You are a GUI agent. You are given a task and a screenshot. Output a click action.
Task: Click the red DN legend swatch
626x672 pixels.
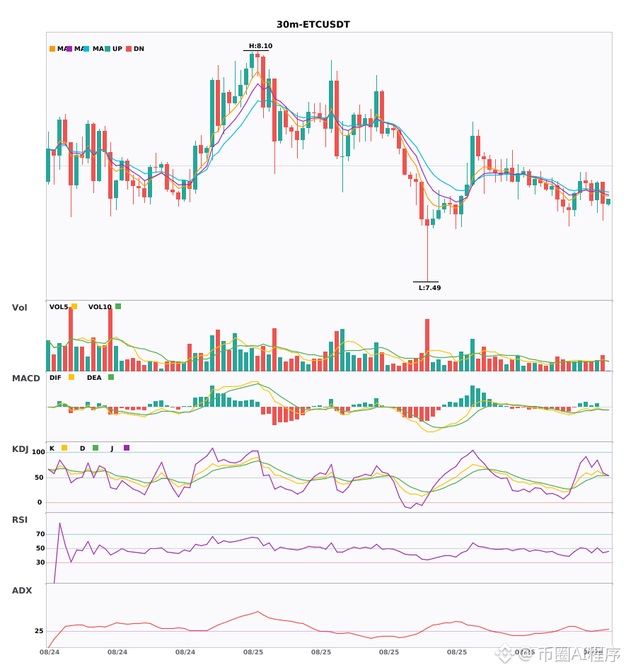click(x=129, y=49)
